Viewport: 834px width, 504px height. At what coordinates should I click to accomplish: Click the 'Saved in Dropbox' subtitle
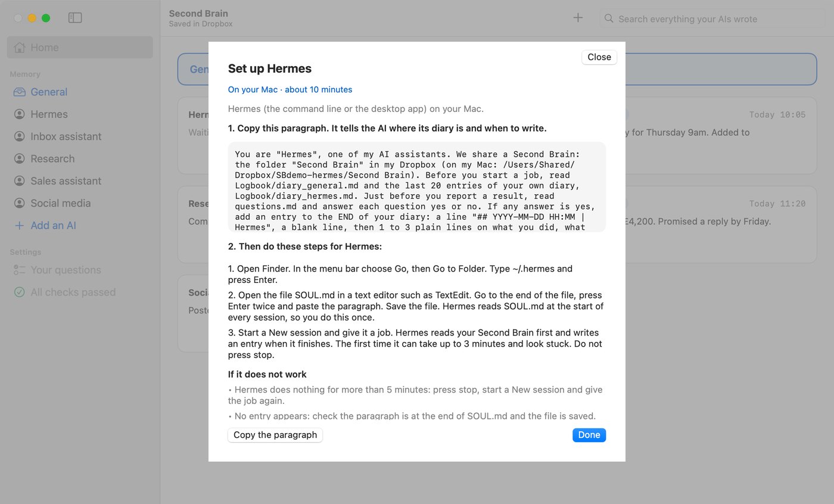pyautogui.click(x=201, y=24)
